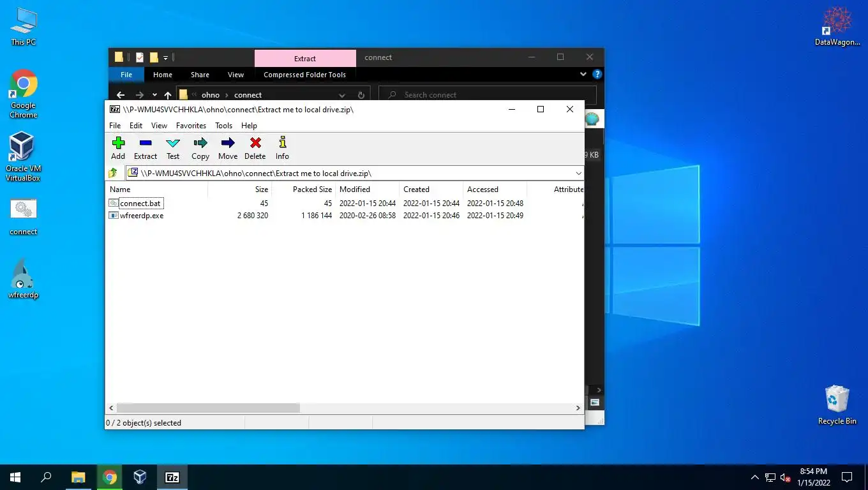Screen dimensions: 868x490
Task: Click the network icon in system tray
Action: [x=770, y=477]
